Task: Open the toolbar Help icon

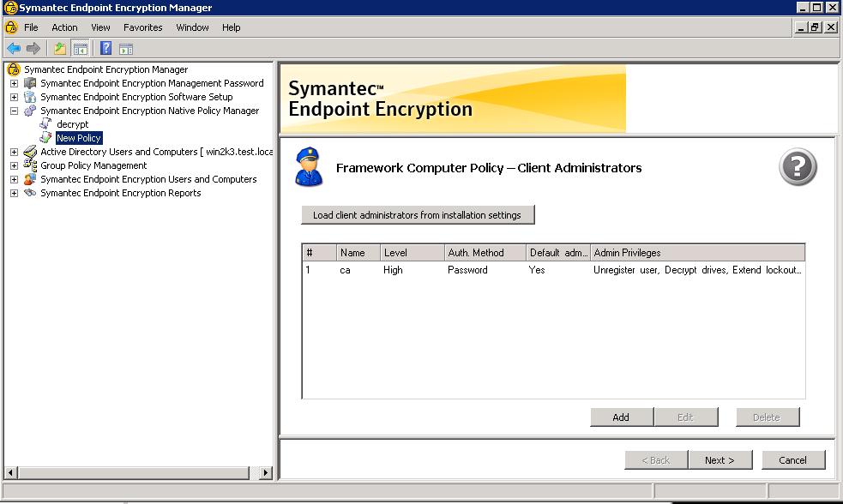Action: pyautogui.click(x=106, y=49)
